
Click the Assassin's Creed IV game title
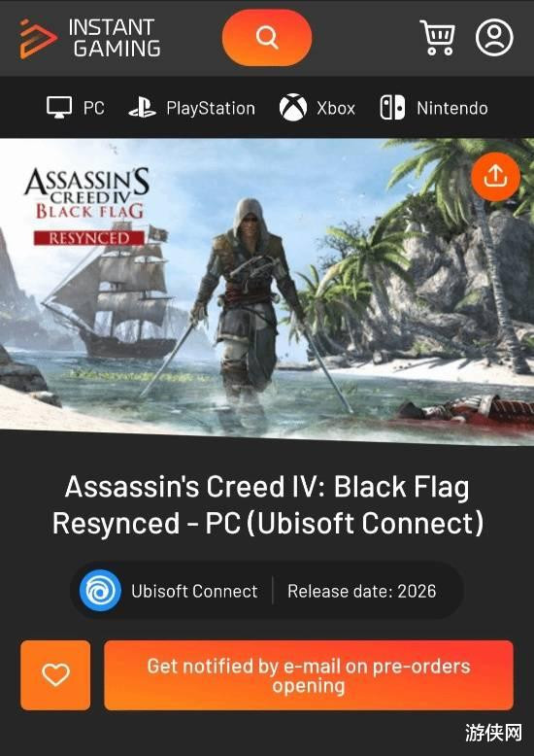point(267,504)
